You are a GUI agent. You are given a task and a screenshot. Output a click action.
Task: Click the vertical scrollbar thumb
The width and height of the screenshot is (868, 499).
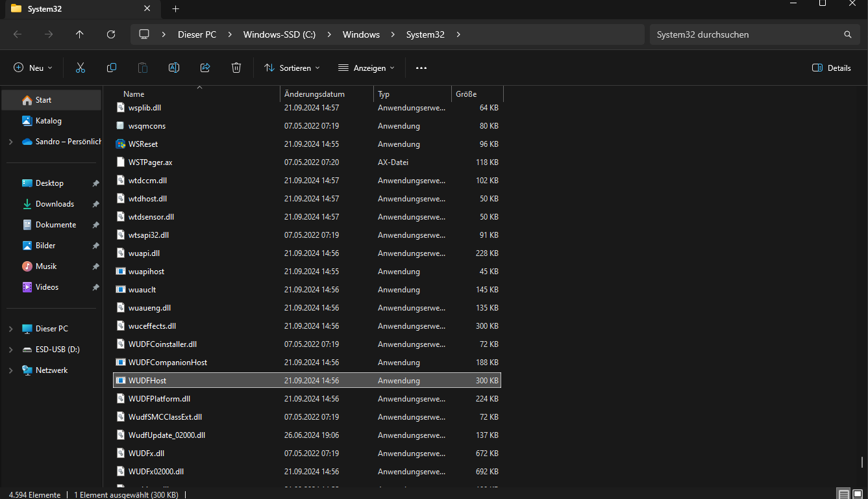(x=862, y=463)
